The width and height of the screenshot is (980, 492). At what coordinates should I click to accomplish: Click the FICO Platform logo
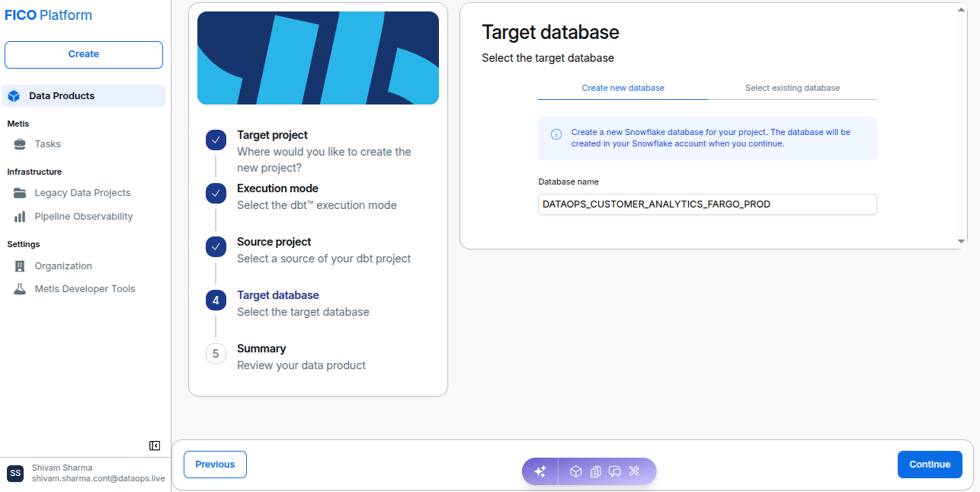click(x=49, y=15)
